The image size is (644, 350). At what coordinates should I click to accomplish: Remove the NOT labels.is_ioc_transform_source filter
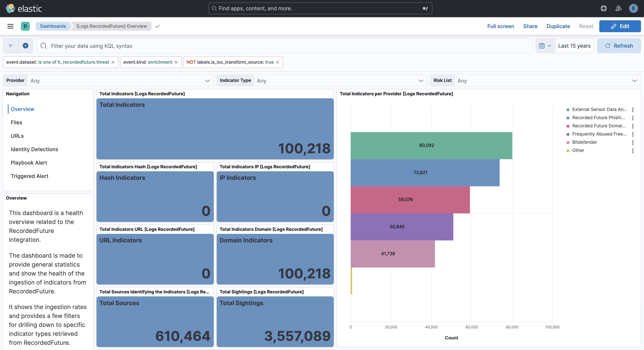(x=277, y=62)
